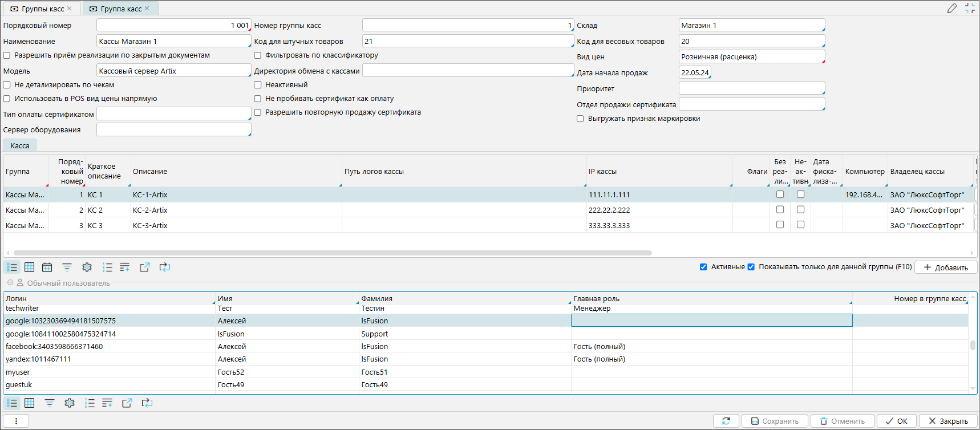980x430 pixels.
Task: Click the export icon in the Касса table toolbar
Action: click(x=144, y=267)
